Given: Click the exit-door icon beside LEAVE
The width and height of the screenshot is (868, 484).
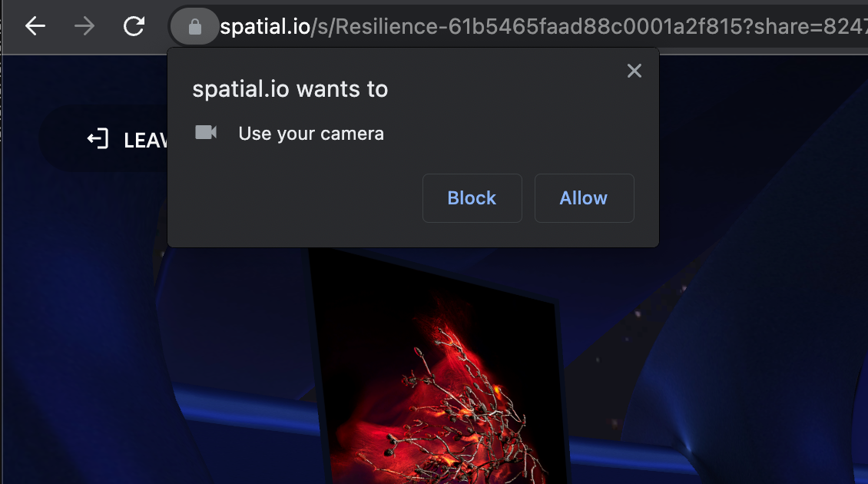Looking at the screenshot, I should 98,138.
